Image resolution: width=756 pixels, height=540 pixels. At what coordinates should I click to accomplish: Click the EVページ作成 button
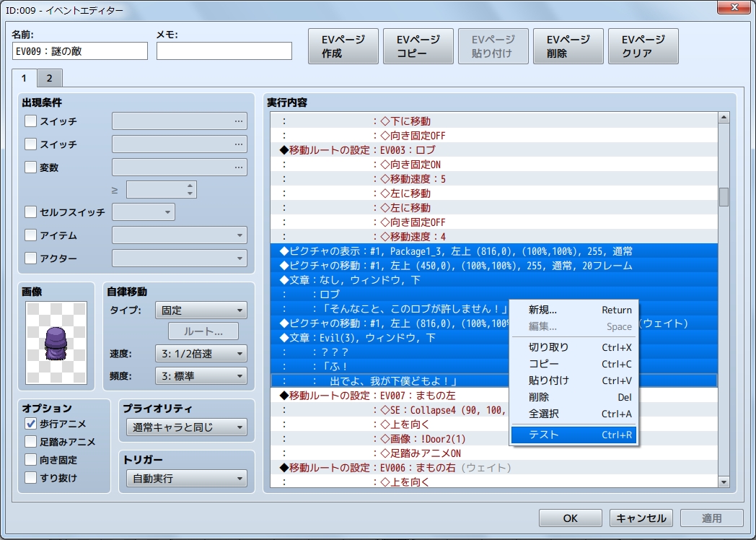(343, 45)
